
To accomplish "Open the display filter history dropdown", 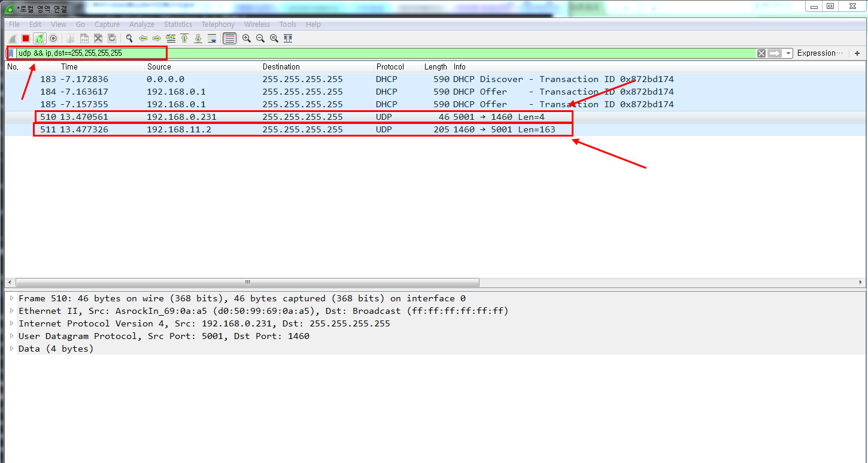I will pos(788,53).
